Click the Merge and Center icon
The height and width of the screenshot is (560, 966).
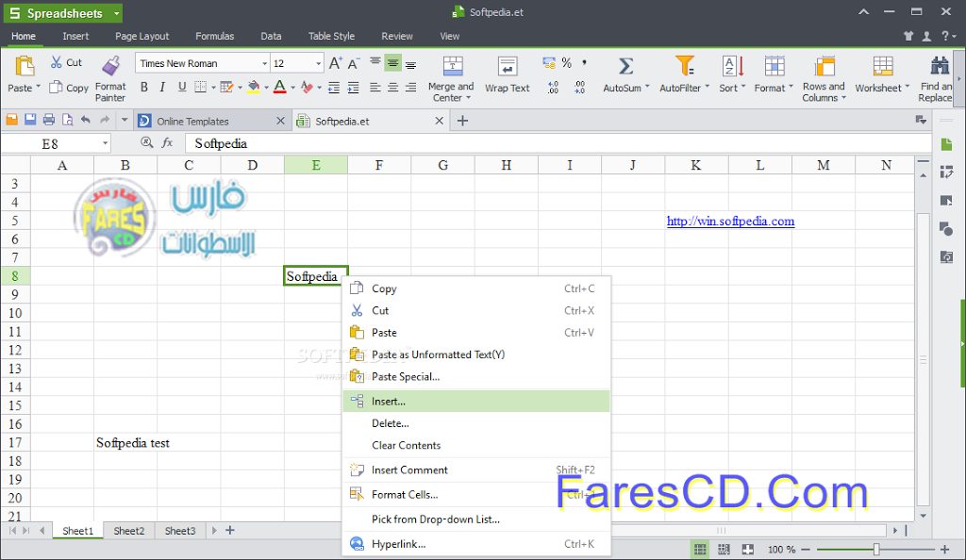452,66
